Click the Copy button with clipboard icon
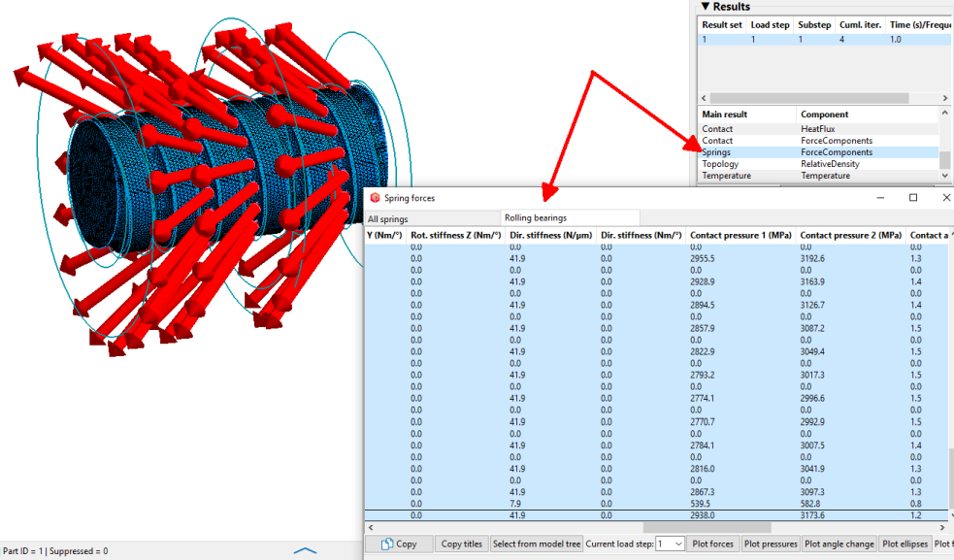The height and width of the screenshot is (560, 954). point(399,544)
